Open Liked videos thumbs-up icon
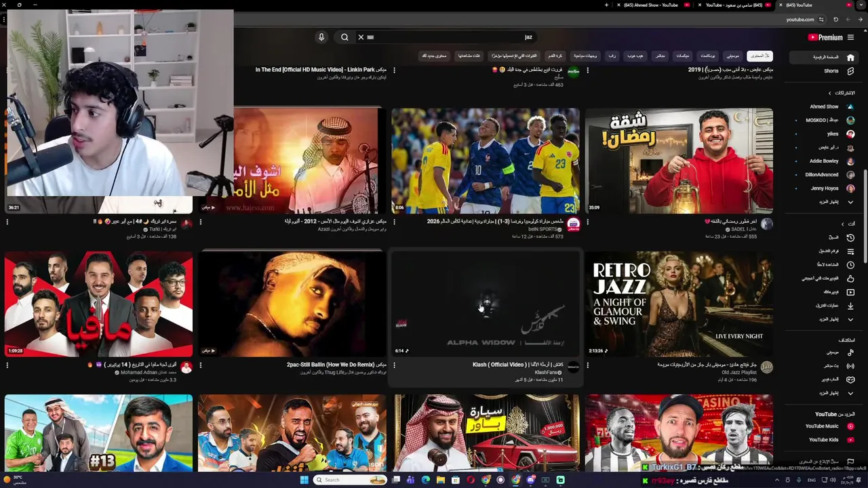This screenshot has width=868, height=488. (850, 278)
